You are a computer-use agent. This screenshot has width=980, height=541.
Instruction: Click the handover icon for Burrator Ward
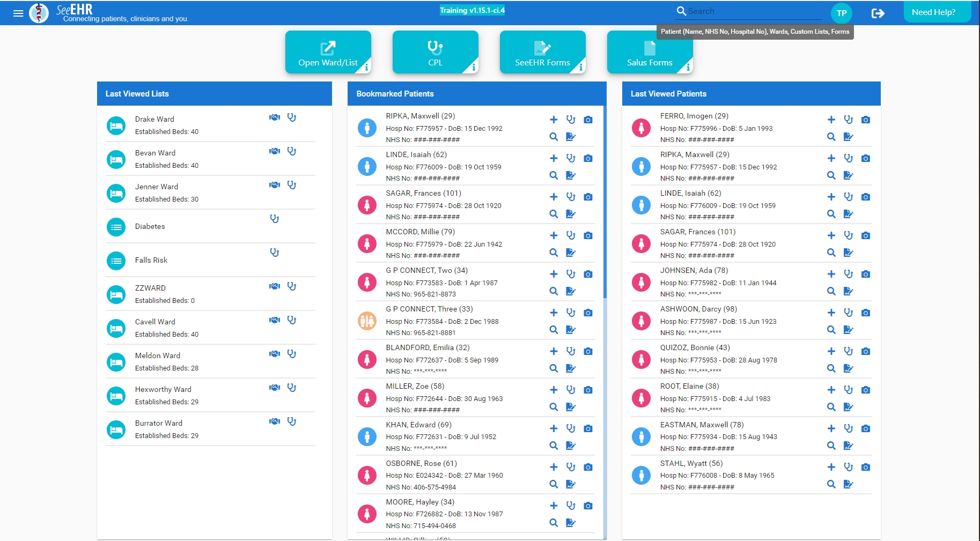pos(275,421)
